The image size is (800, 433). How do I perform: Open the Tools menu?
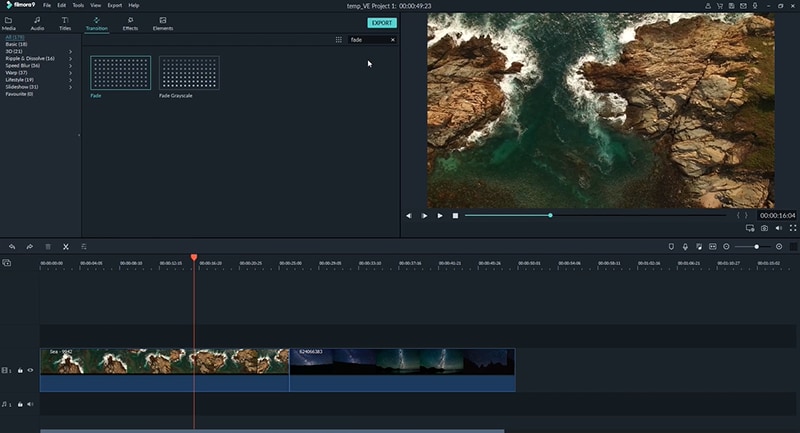(78, 5)
